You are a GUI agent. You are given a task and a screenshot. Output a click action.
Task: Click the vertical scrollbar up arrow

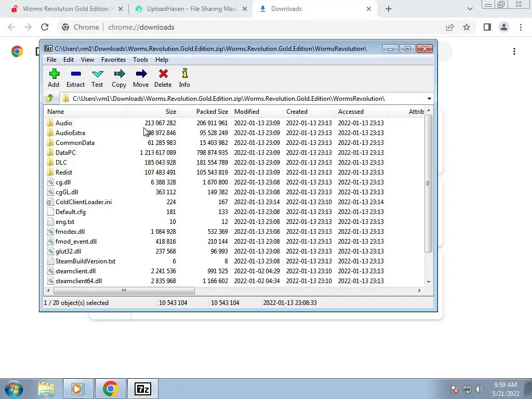point(429,111)
